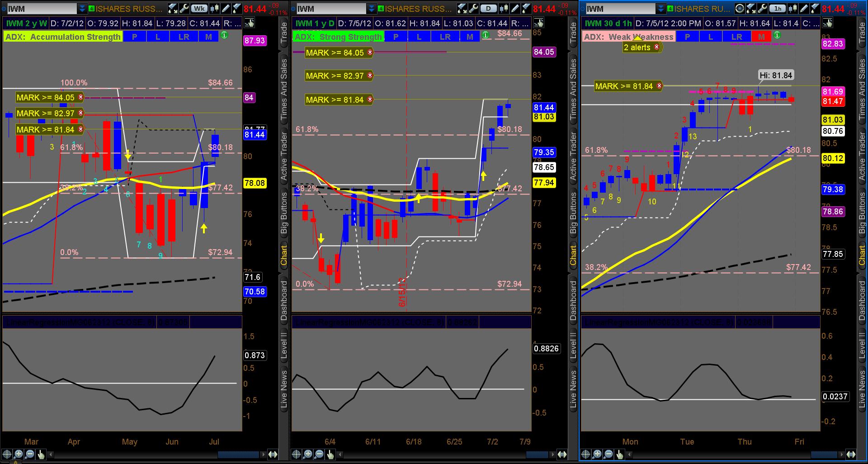
Task: Remove the MARK >= 84.05 alert in weekly chart
Action: pyautogui.click(x=81, y=97)
